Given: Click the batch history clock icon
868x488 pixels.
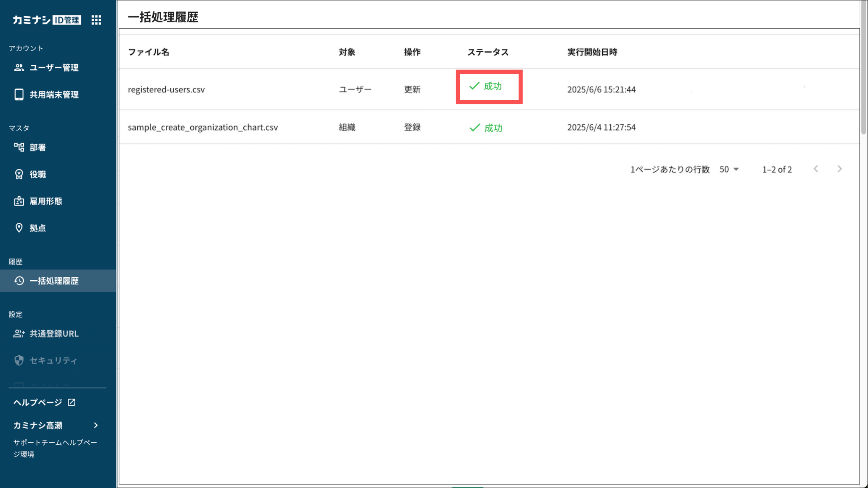Looking at the screenshot, I should click(x=19, y=281).
